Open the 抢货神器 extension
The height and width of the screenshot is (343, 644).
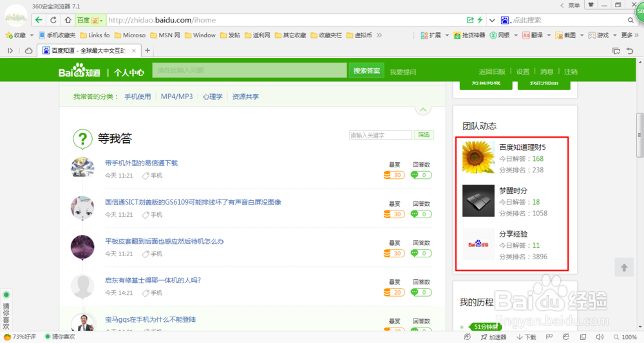click(469, 35)
